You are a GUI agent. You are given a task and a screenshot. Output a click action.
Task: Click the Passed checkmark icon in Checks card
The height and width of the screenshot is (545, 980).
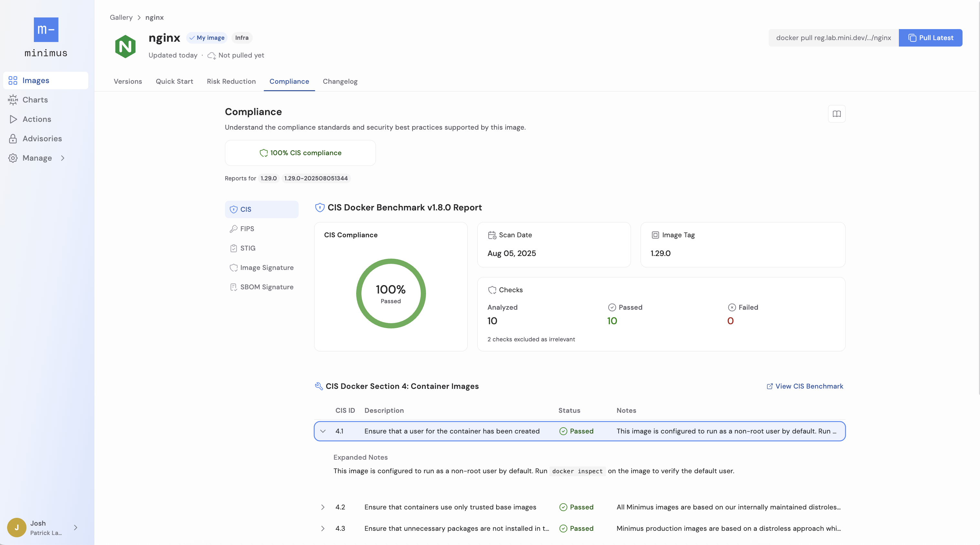tap(612, 307)
